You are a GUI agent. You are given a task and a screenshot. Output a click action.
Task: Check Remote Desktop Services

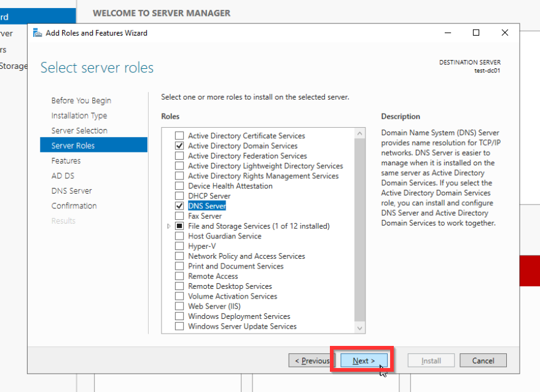[x=179, y=286]
